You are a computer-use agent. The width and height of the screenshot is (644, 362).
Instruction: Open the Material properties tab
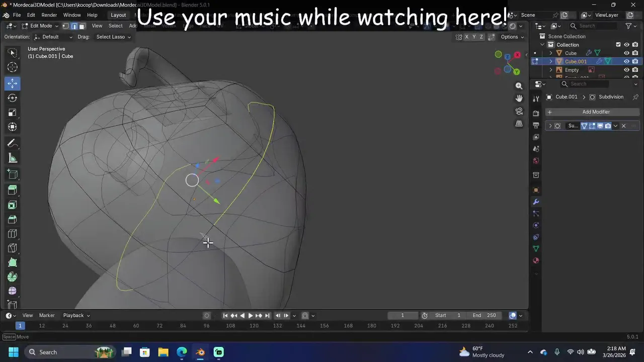536,260
